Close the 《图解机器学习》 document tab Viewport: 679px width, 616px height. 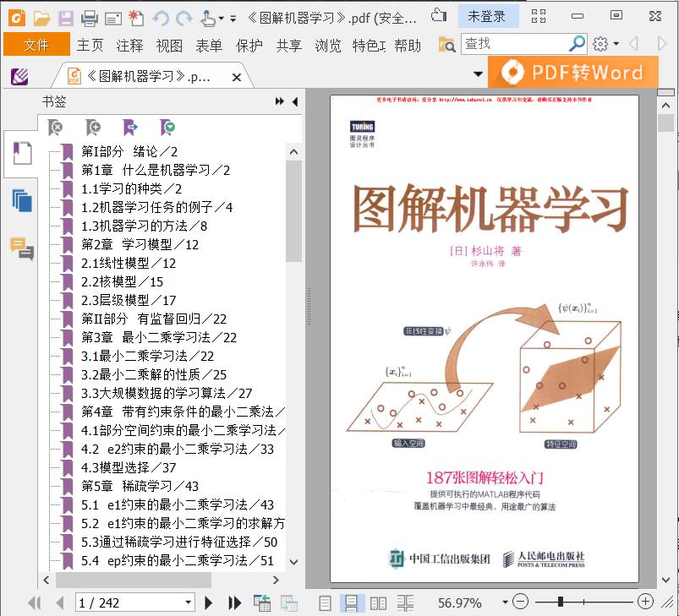click(x=237, y=78)
